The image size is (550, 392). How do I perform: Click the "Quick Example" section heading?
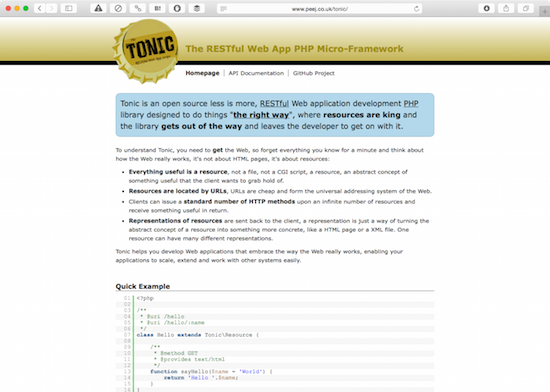(143, 286)
